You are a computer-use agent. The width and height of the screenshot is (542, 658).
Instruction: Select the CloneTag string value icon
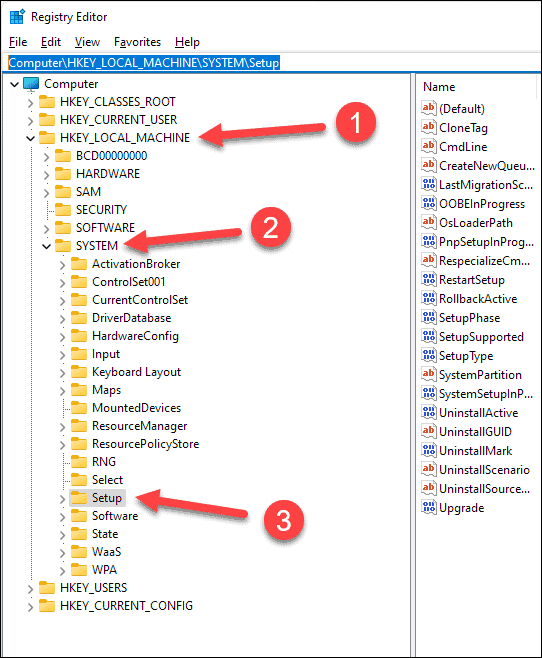pos(428,127)
